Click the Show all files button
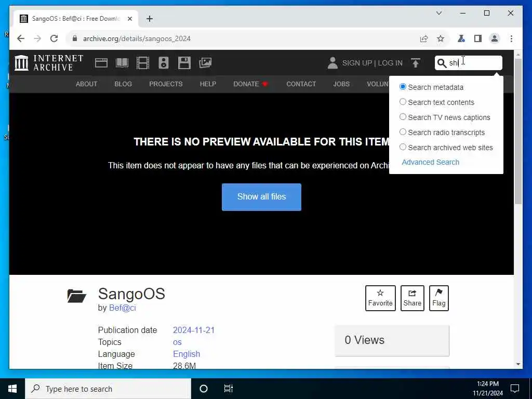532x399 pixels. click(x=262, y=197)
